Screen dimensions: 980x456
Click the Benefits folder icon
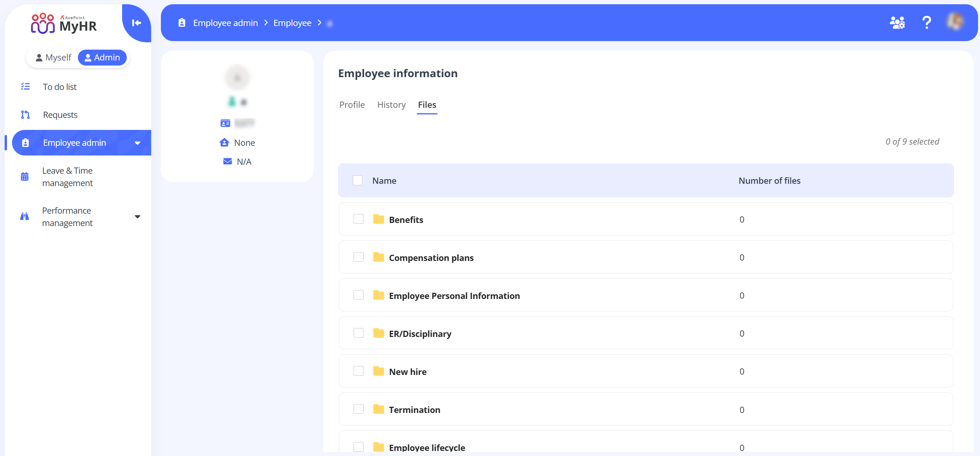(x=378, y=219)
